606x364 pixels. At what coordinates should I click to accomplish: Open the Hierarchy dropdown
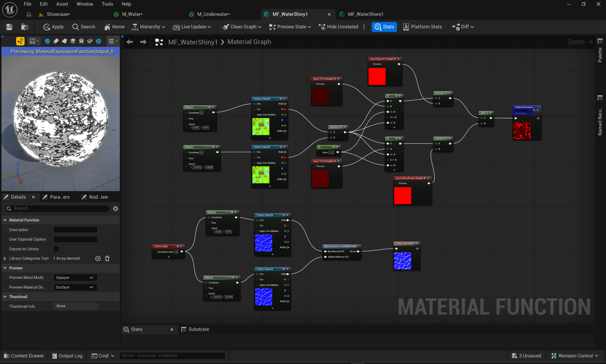(x=148, y=27)
